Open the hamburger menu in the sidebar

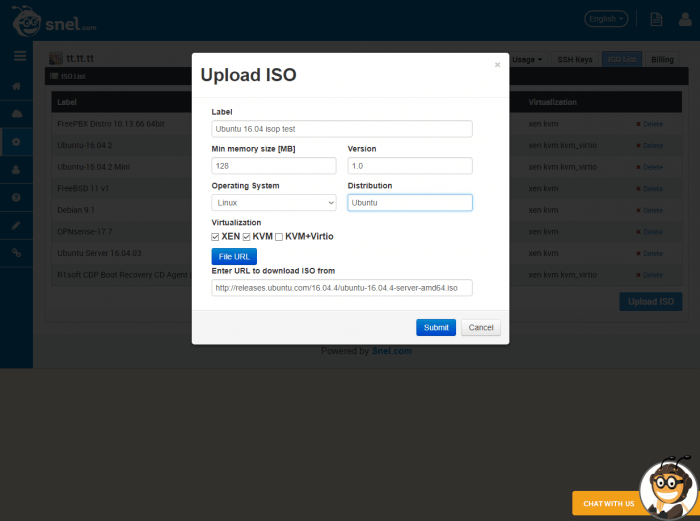[x=20, y=56]
